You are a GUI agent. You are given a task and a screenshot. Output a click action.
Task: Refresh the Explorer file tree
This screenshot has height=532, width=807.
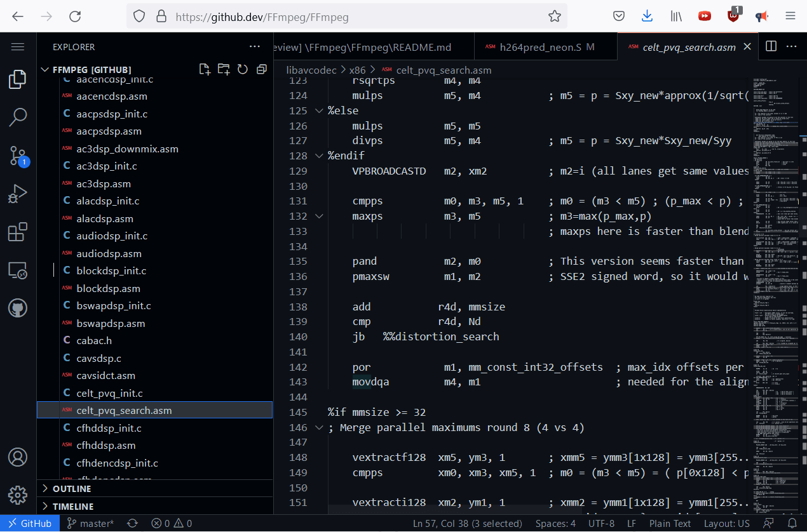[x=242, y=69]
